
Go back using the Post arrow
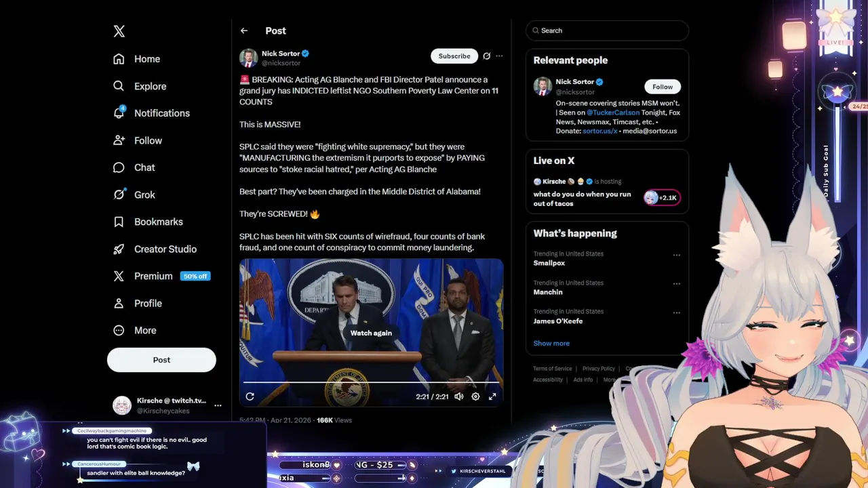[244, 30]
